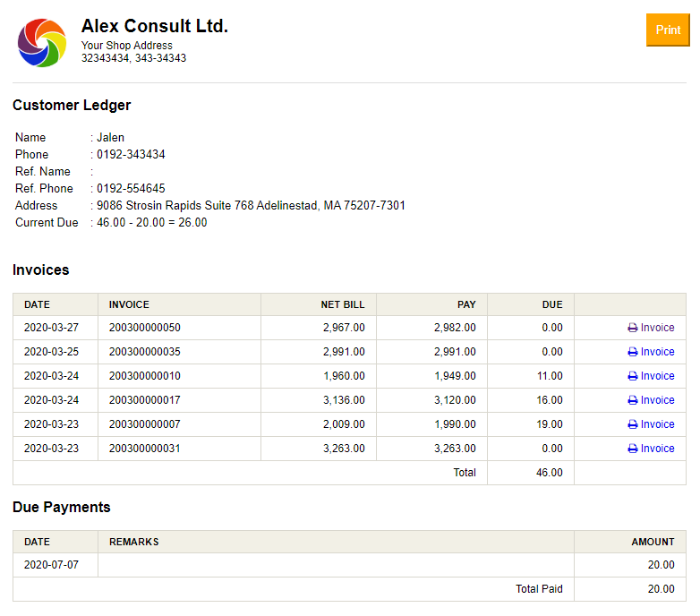This screenshot has width=700, height=616.
Task: Click printer icon for invoice 200300000007
Action: click(x=633, y=424)
